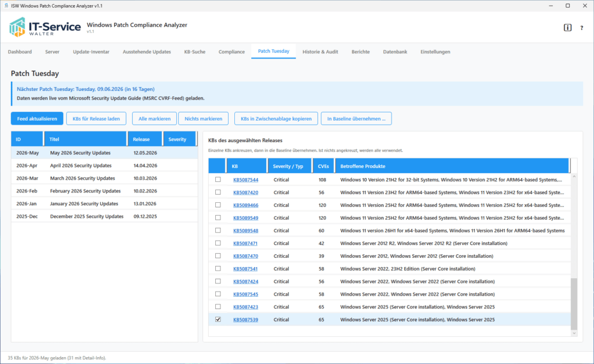Viewport: 594px width, 364px height.
Task: Open the Compliance tab
Action: click(x=231, y=52)
